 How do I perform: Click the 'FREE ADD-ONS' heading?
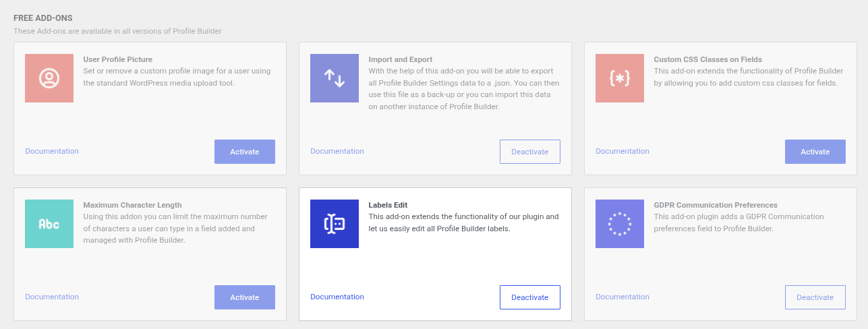coord(43,18)
